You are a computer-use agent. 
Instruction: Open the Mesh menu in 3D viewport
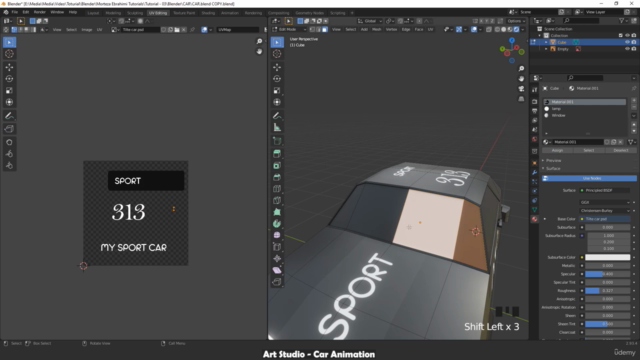pos(376,29)
